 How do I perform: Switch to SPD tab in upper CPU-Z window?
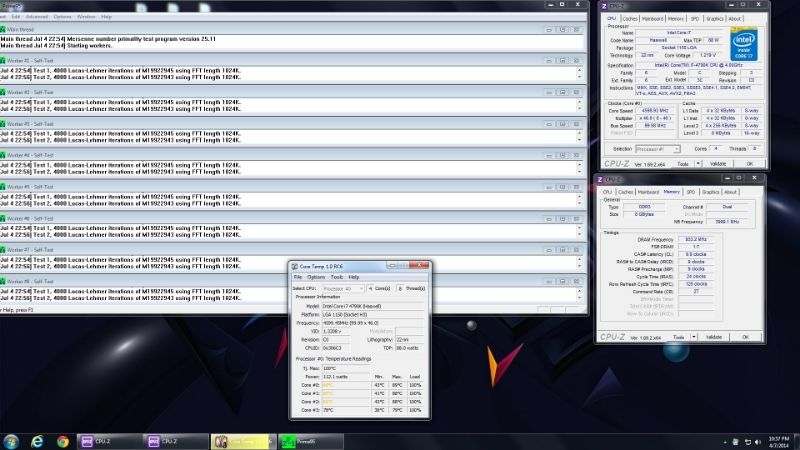695,19
